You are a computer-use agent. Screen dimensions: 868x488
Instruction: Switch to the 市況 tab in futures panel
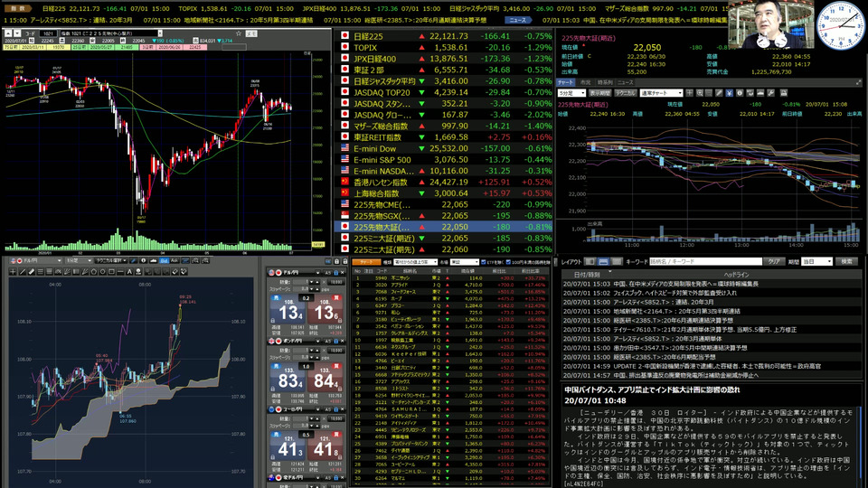click(x=586, y=82)
